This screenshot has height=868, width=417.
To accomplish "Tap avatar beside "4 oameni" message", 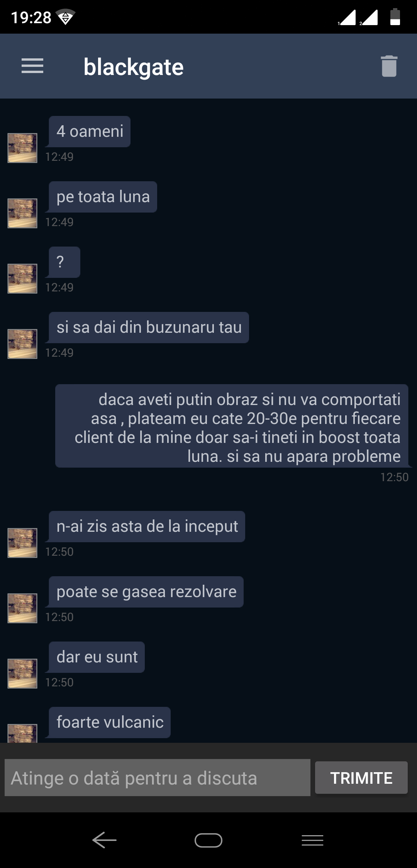I will tap(22, 148).
